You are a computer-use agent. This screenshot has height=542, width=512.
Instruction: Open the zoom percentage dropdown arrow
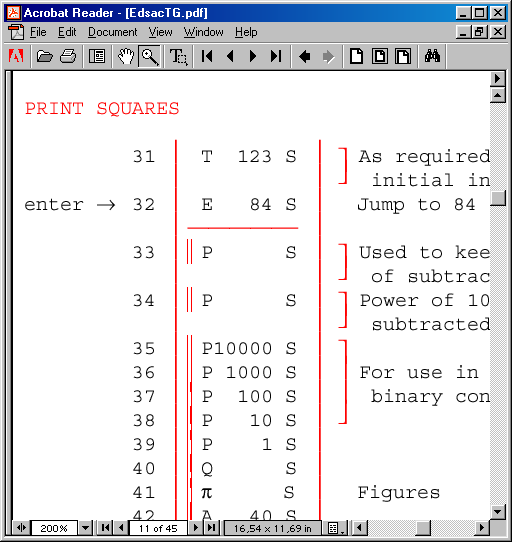85,528
